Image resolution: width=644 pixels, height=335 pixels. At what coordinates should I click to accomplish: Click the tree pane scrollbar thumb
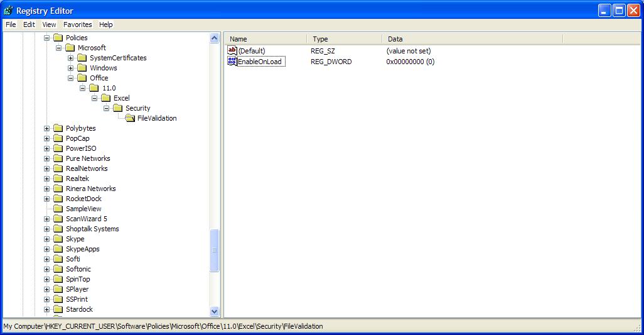[215, 250]
